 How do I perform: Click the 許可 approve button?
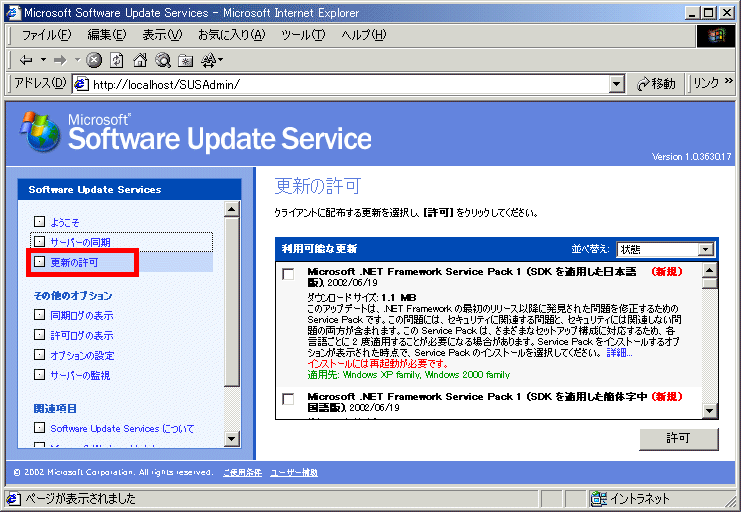(x=678, y=439)
